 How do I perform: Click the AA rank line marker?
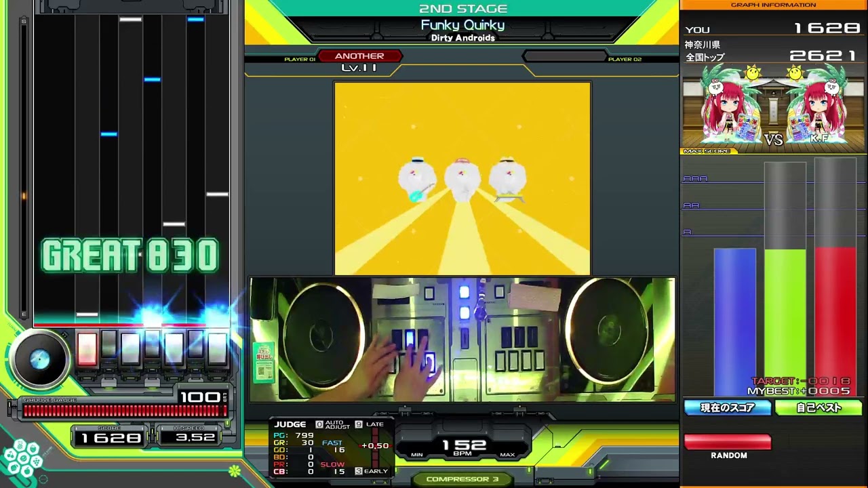691,205
